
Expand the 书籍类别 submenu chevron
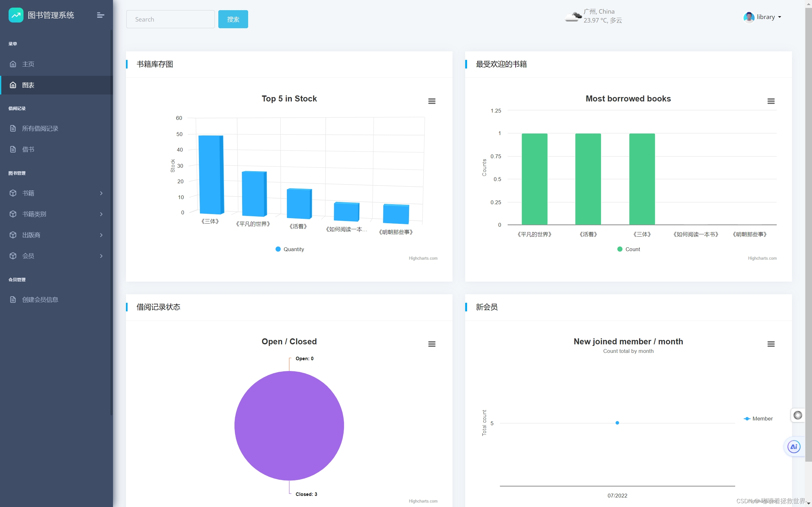point(101,214)
